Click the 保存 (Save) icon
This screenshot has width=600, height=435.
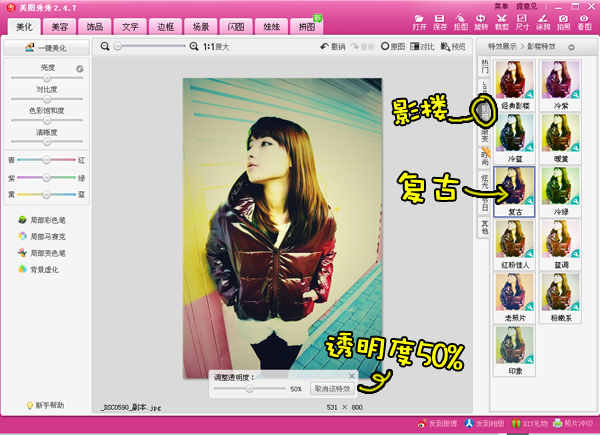point(442,21)
